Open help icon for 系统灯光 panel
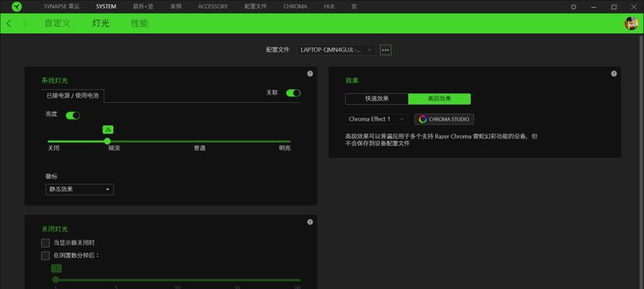The height and width of the screenshot is (289, 644). pos(310,74)
